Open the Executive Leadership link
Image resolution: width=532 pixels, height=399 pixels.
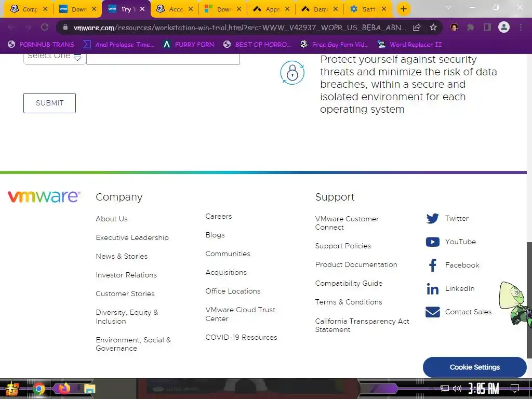click(x=132, y=237)
